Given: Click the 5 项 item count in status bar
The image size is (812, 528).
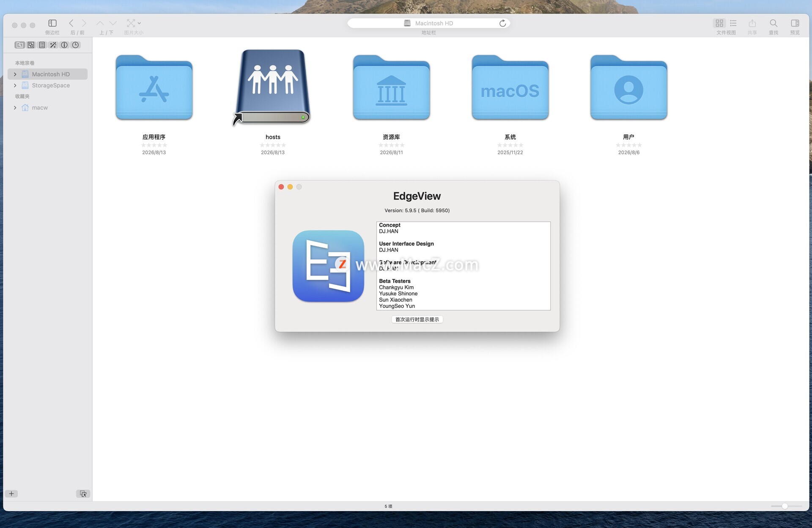Looking at the screenshot, I should click(x=388, y=506).
